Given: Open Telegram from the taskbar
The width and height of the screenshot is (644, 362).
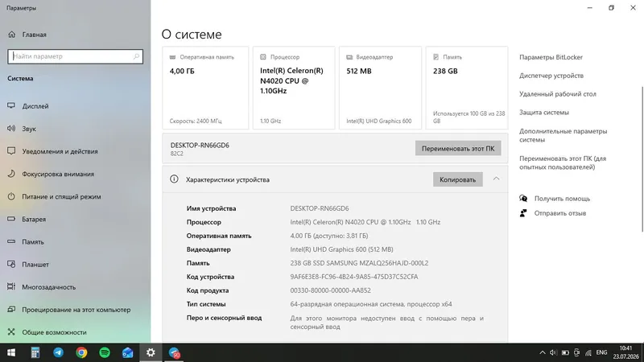Looking at the screenshot, I should (58, 352).
